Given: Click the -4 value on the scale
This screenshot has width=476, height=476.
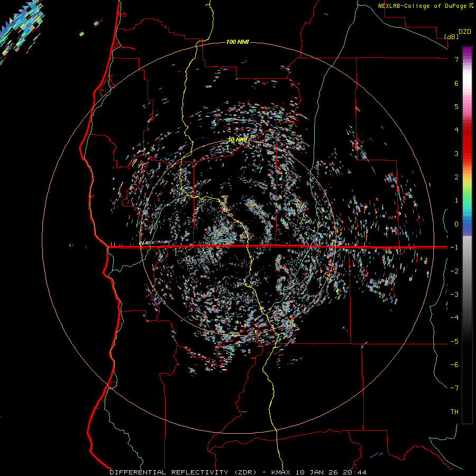Looking at the screenshot, I should [x=454, y=318].
